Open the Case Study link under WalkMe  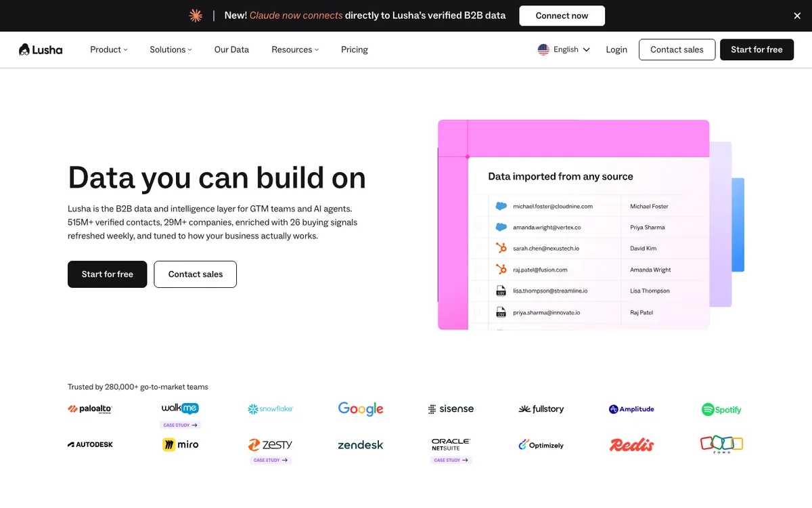coord(180,425)
